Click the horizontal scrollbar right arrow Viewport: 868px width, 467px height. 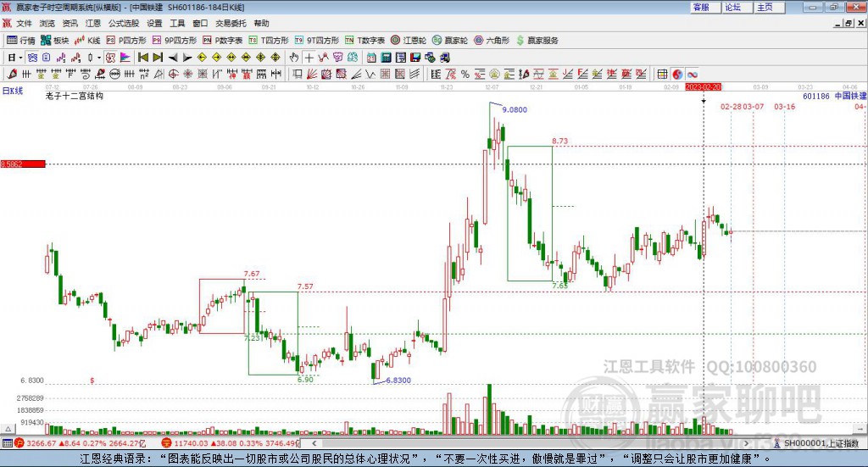pos(746,443)
